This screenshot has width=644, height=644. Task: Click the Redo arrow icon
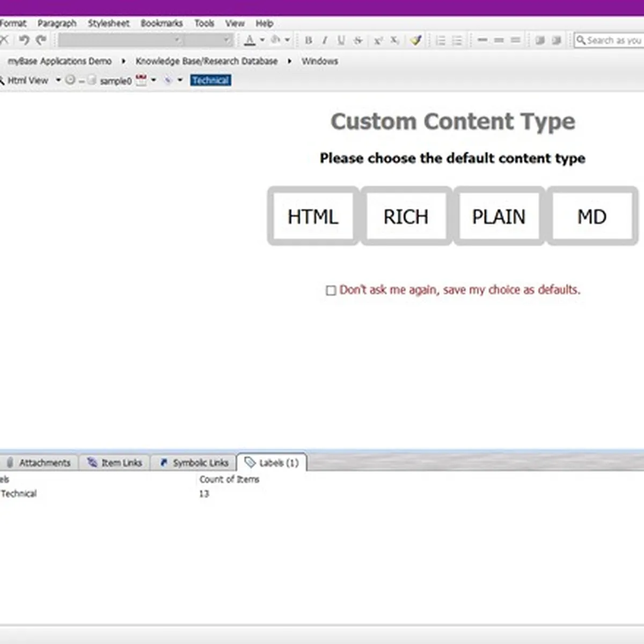[41, 40]
